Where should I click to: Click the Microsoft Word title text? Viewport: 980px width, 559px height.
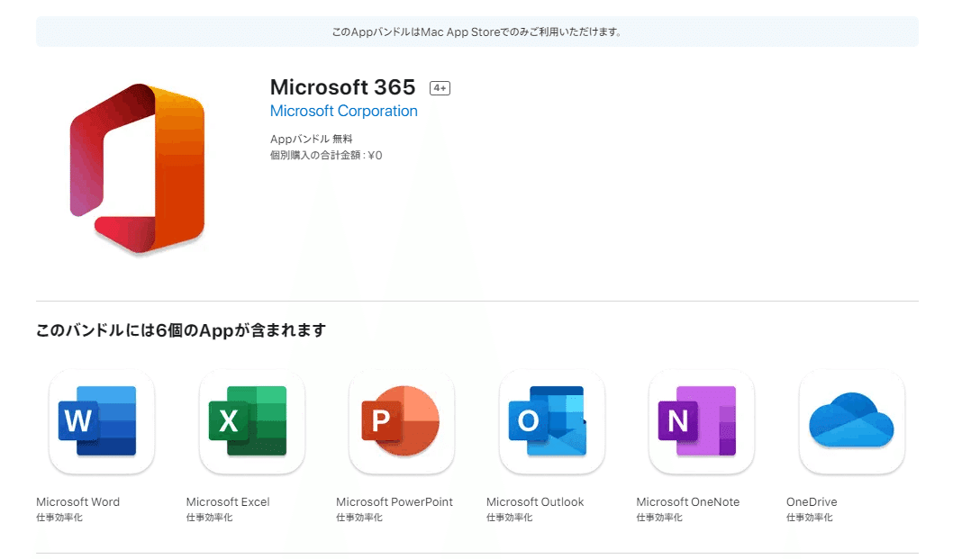78,501
